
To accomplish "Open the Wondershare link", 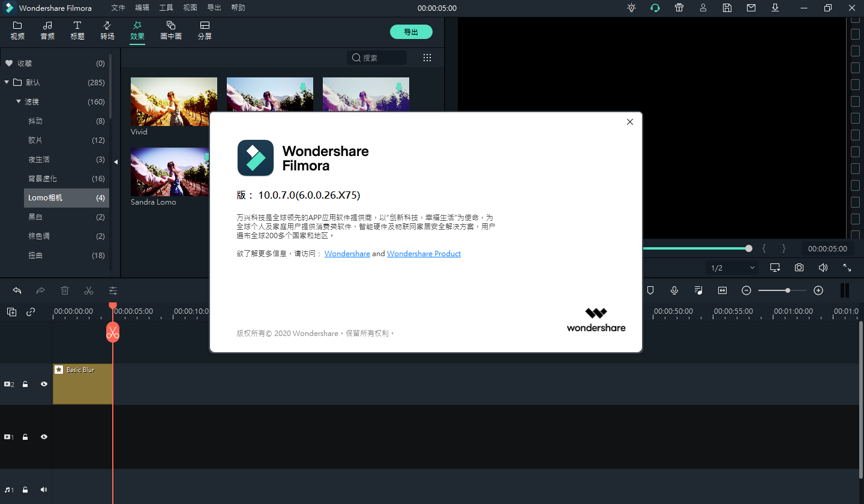I will (347, 254).
